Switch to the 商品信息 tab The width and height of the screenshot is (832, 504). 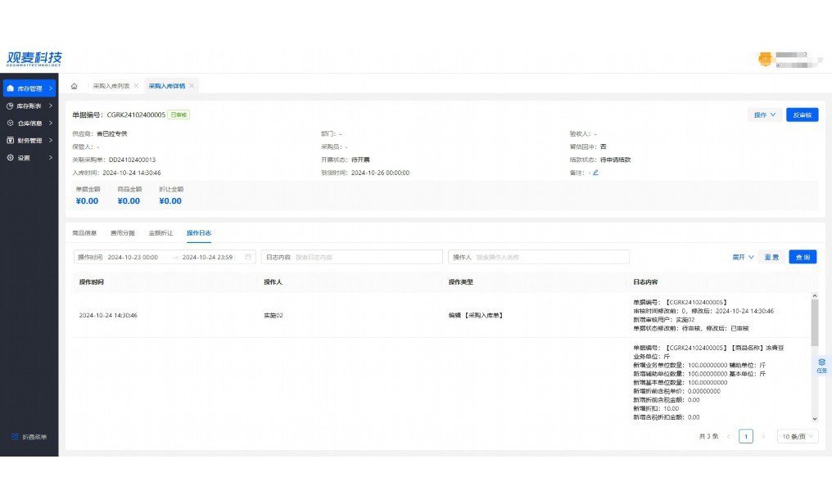pyautogui.click(x=84, y=233)
